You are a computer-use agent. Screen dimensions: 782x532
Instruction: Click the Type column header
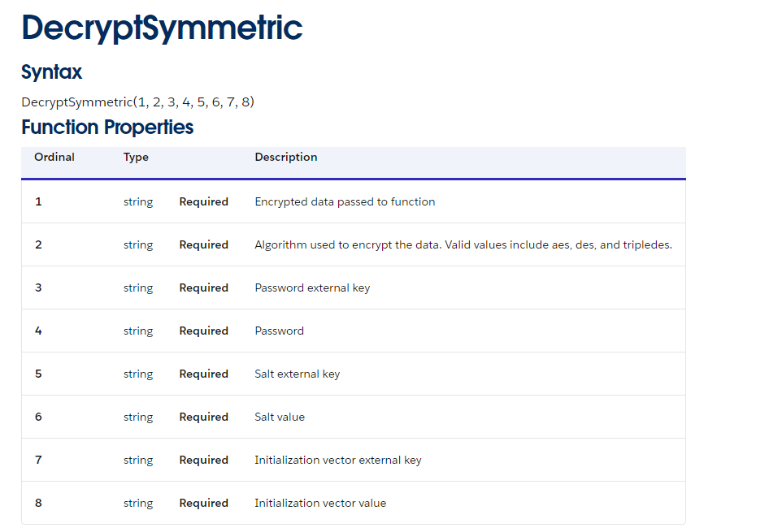(136, 158)
